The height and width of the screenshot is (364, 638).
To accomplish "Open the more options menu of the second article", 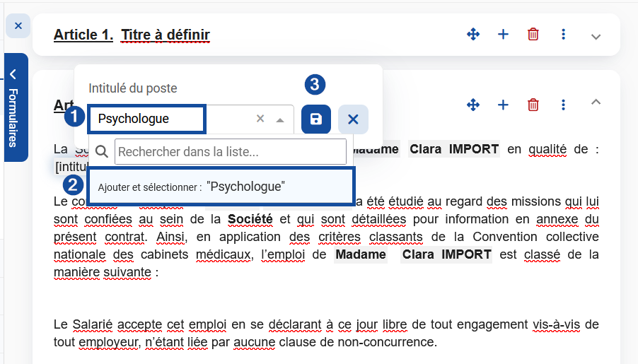I will [x=564, y=105].
